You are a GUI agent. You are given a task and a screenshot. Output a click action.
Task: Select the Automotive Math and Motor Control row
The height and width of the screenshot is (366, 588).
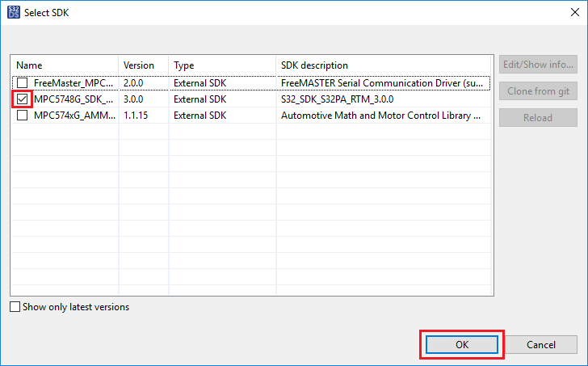tap(381, 116)
